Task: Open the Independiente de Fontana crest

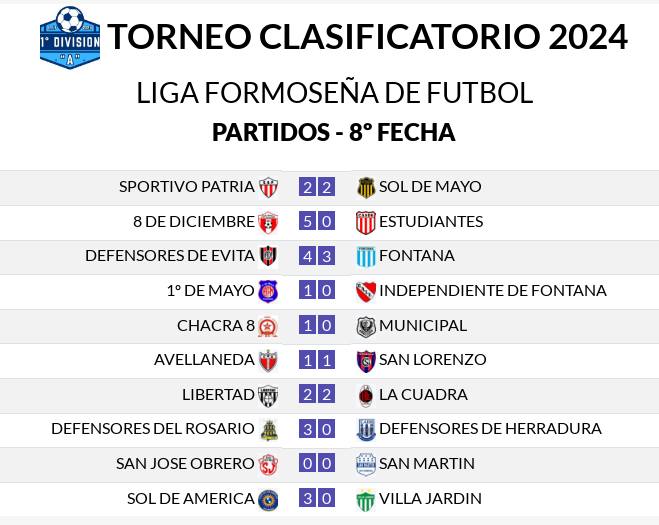Action: pyautogui.click(x=366, y=291)
